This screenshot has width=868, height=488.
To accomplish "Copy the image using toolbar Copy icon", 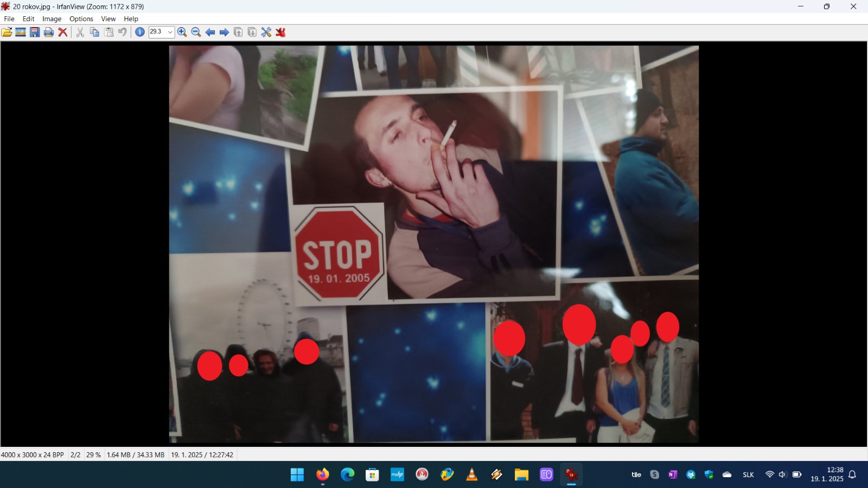I will [x=94, y=32].
